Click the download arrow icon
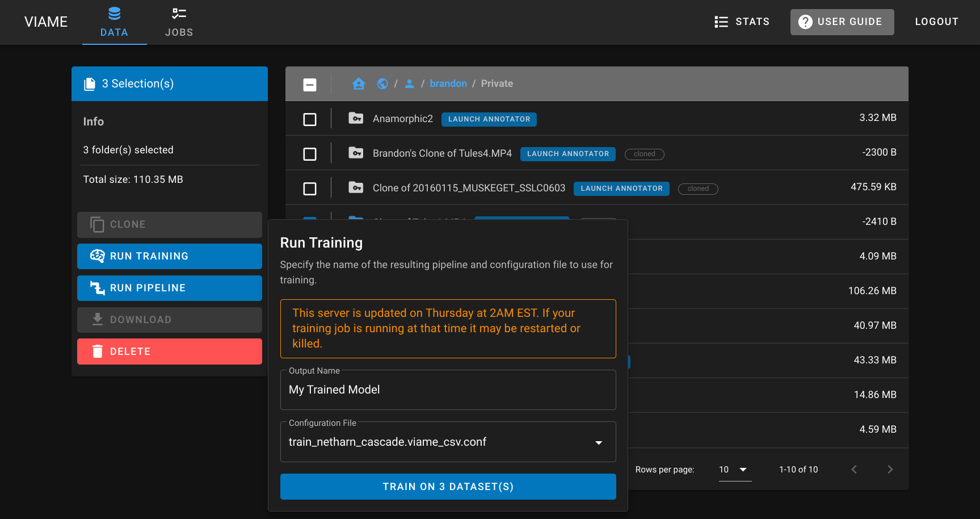The image size is (980, 519). pos(97,320)
